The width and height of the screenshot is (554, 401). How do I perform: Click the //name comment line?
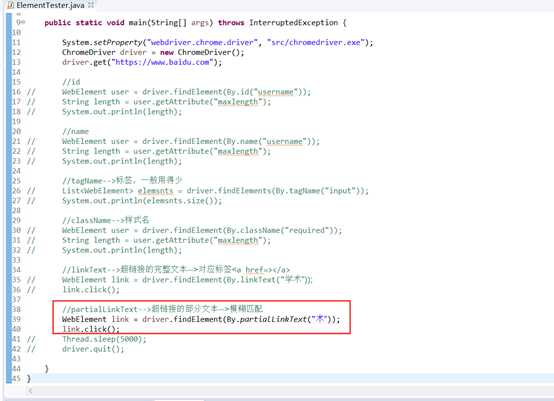coord(75,131)
